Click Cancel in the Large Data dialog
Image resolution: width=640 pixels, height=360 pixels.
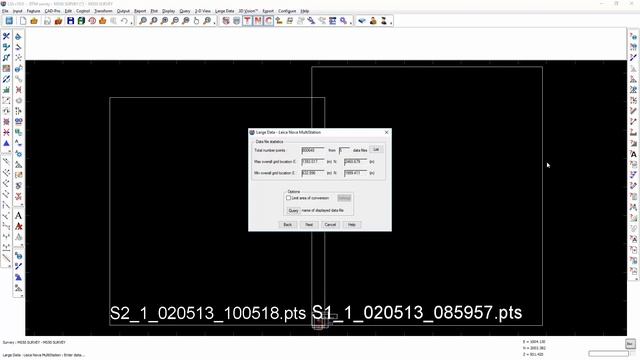(x=330, y=225)
